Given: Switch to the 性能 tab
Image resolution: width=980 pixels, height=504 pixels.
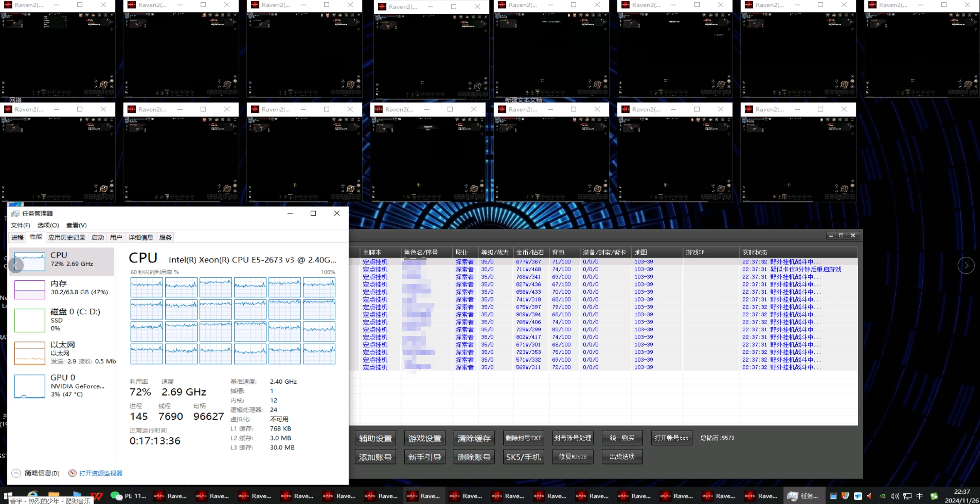Looking at the screenshot, I should pyautogui.click(x=36, y=237).
